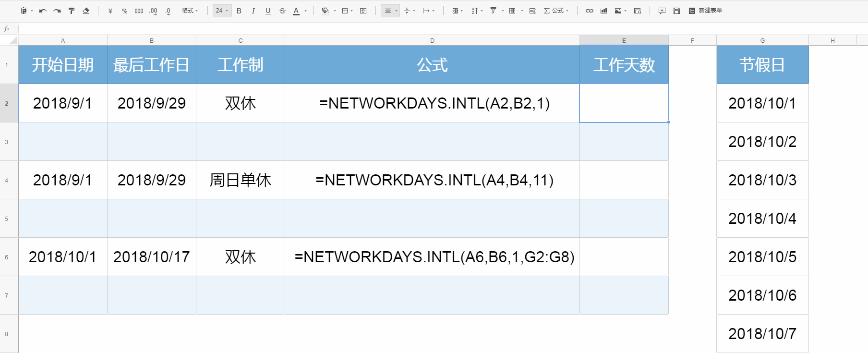Click the eraser clear-format icon

coord(86,11)
